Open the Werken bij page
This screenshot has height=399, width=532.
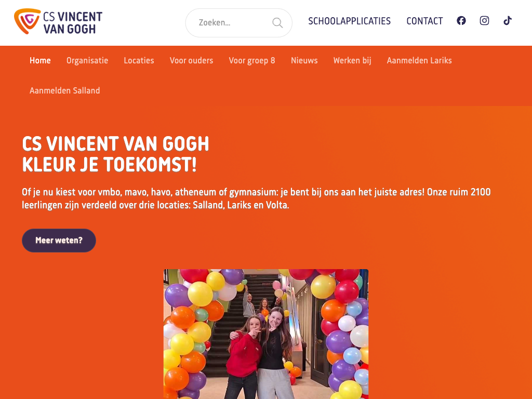pyautogui.click(x=352, y=60)
